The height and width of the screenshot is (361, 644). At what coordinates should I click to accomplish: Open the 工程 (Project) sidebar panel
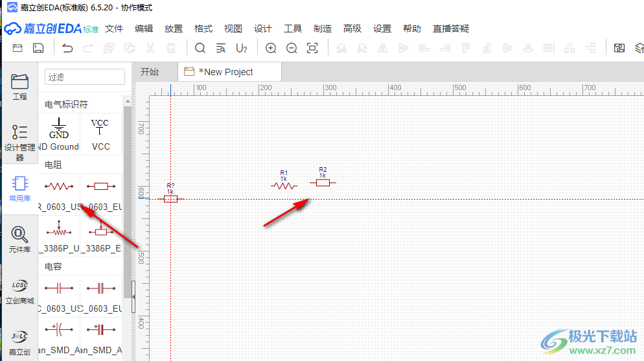tap(19, 87)
